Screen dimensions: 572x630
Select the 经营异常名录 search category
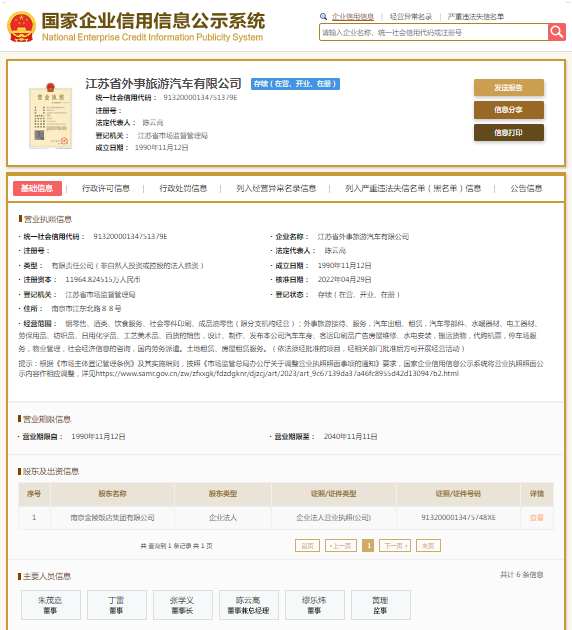click(x=411, y=16)
